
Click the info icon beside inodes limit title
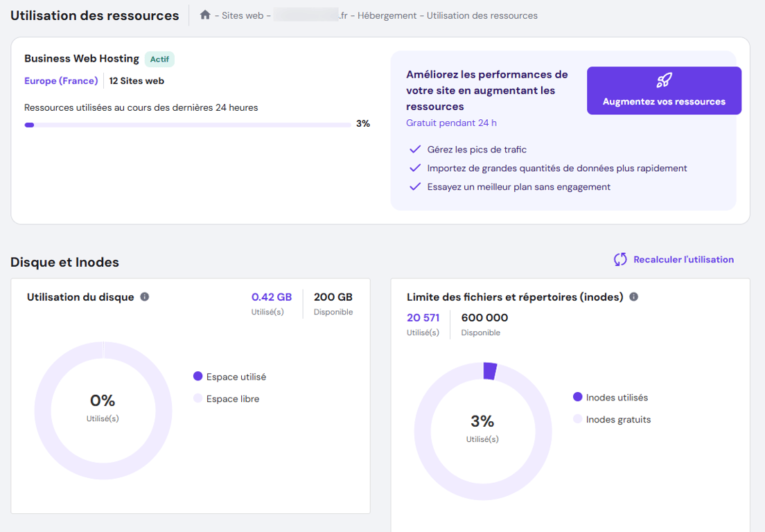[633, 296]
